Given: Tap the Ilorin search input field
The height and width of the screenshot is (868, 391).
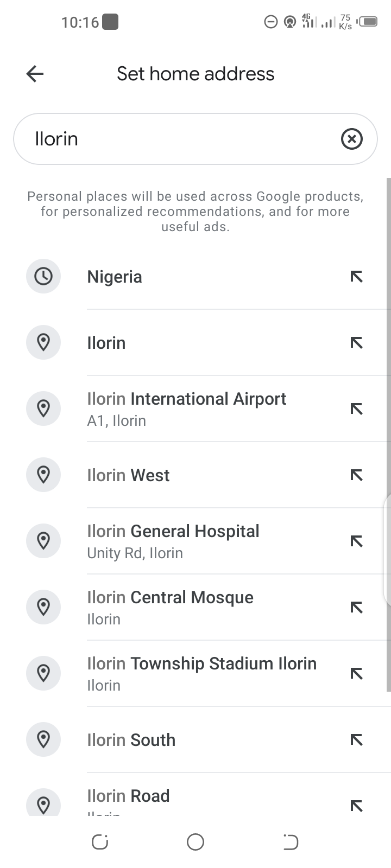Looking at the screenshot, I should point(179,139).
